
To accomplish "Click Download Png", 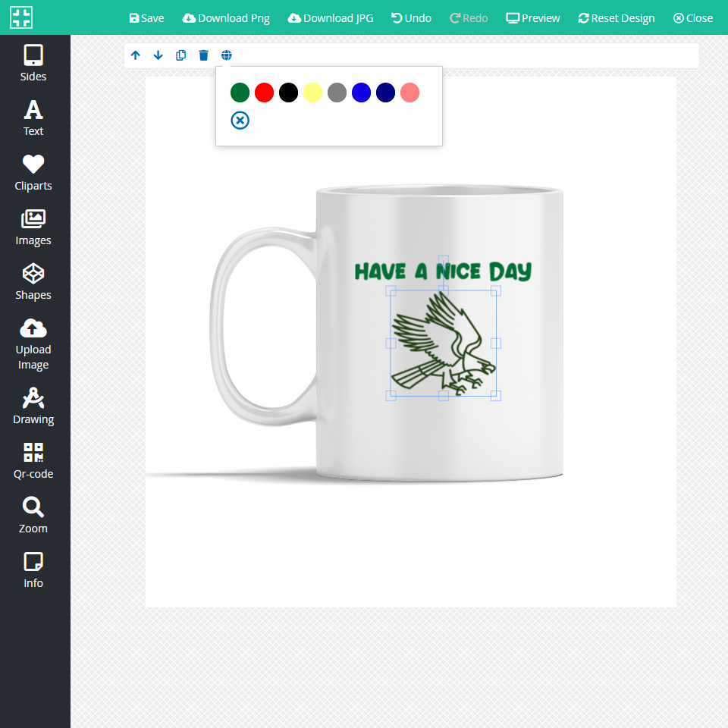I will click(226, 18).
